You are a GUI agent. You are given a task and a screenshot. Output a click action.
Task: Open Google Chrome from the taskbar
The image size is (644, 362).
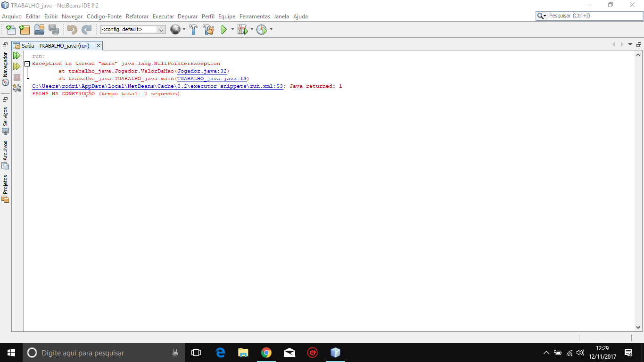pos(266,353)
